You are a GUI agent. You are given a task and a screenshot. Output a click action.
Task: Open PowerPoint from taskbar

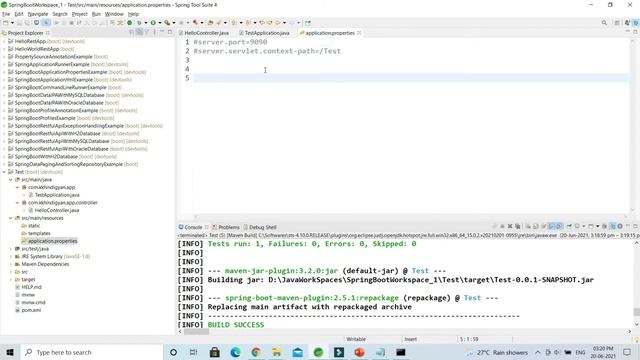[359, 352]
